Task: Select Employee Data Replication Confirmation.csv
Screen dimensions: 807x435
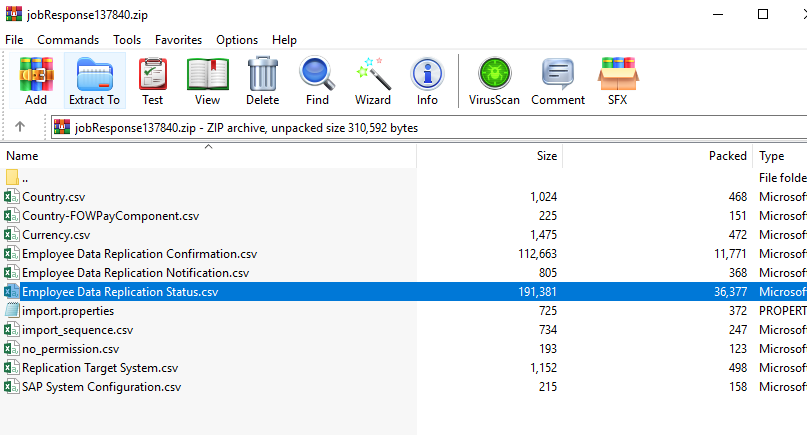Action: (139, 254)
